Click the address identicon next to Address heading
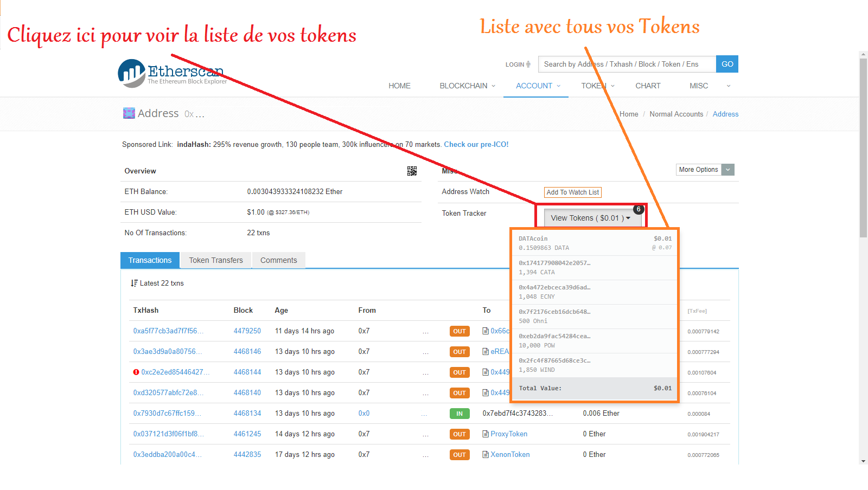The height and width of the screenshot is (490, 868). pyautogui.click(x=129, y=113)
